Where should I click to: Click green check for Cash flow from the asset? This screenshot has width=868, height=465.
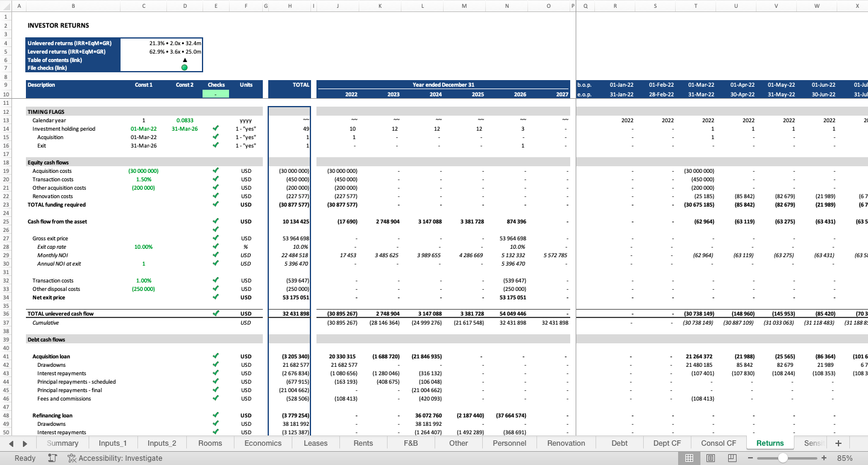click(216, 222)
